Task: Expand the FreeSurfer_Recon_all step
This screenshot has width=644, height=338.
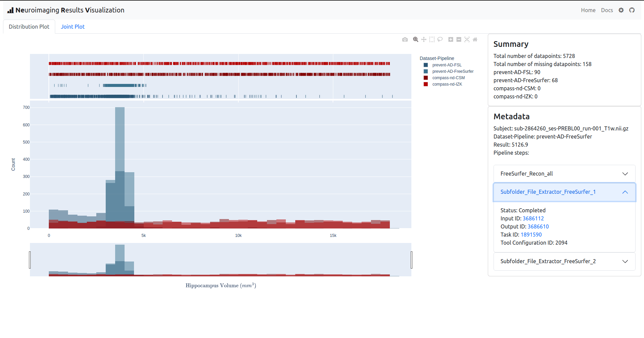Action: [565, 174]
